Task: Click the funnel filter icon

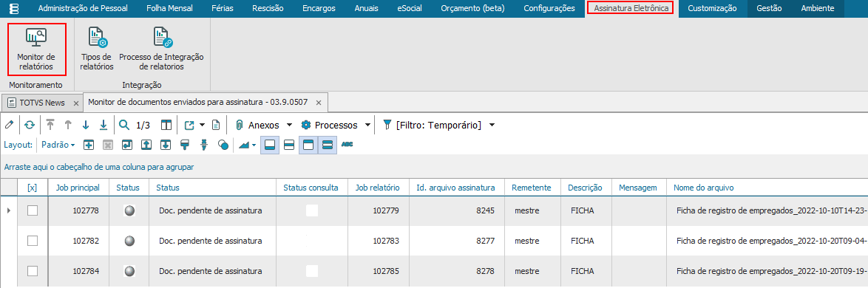Action: pyautogui.click(x=387, y=126)
